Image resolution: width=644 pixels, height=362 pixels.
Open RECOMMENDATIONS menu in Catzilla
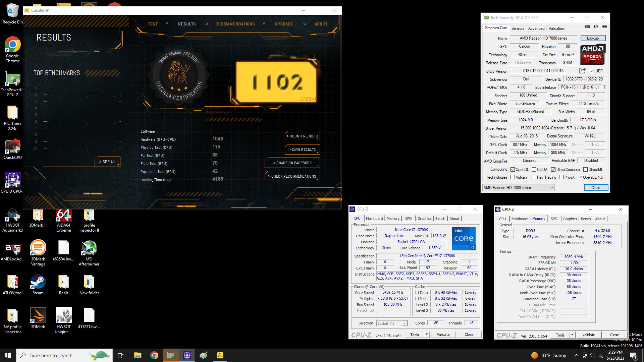pos(235,24)
